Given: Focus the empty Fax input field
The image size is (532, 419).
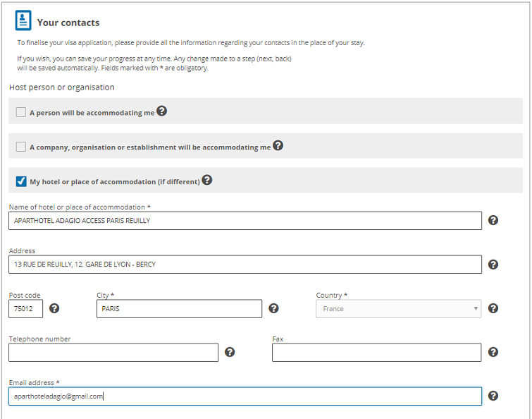Looking at the screenshot, I should 376,353.
